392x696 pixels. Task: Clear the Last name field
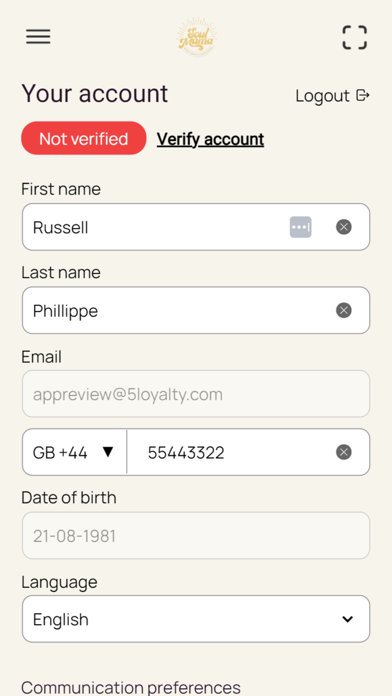344,310
